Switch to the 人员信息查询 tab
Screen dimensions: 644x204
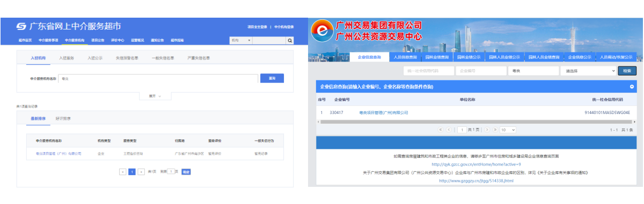(x=405, y=57)
